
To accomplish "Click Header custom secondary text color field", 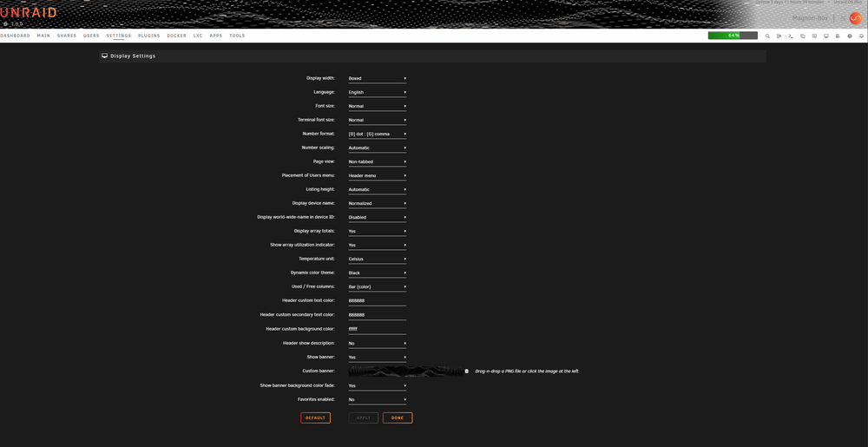I will 377,315.
